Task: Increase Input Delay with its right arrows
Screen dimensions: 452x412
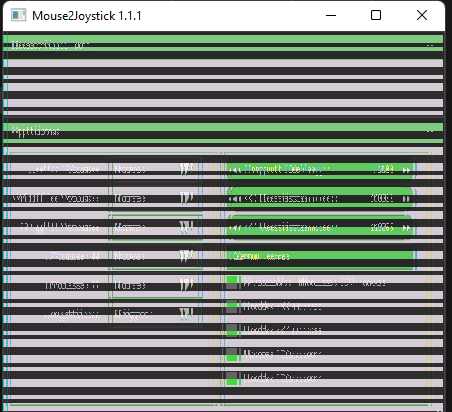Action: pos(406,170)
